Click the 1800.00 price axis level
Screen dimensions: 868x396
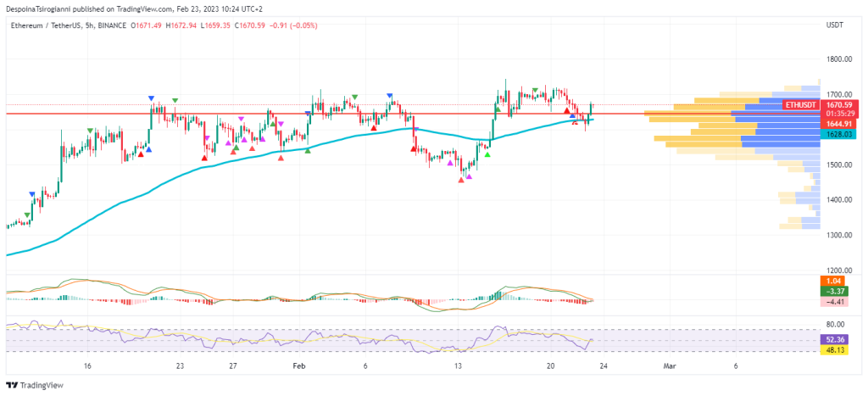pos(839,59)
